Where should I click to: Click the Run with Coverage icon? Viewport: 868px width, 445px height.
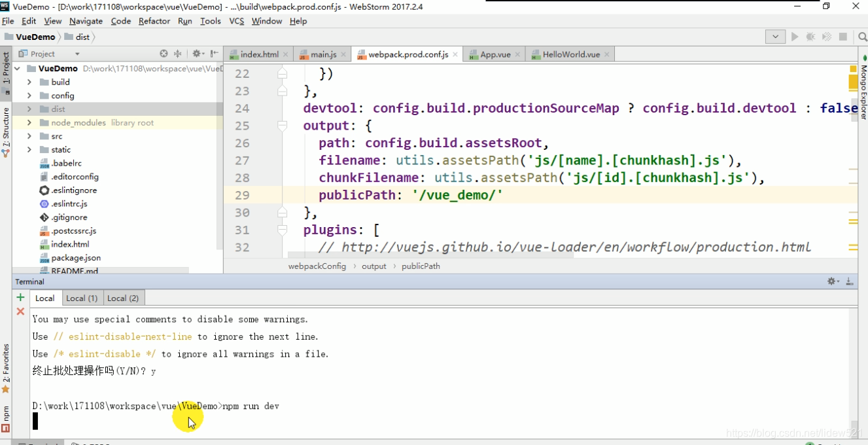coord(827,37)
